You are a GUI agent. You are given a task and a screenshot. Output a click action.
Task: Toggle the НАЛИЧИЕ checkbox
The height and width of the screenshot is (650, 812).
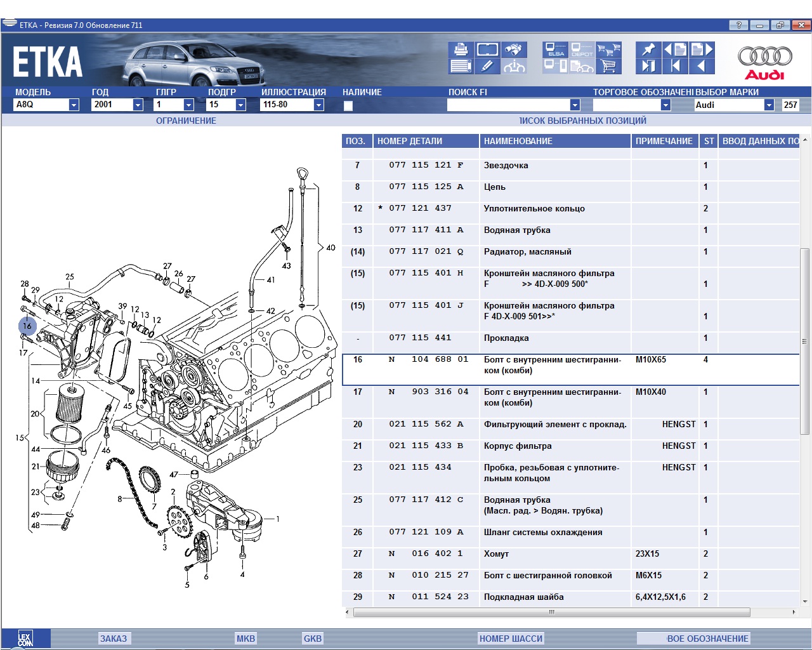click(x=348, y=105)
